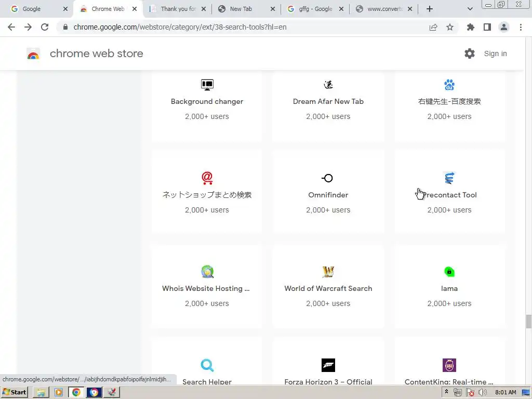532x399 pixels.
Task: Toggle the side panel icon
Action: [x=487, y=27]
